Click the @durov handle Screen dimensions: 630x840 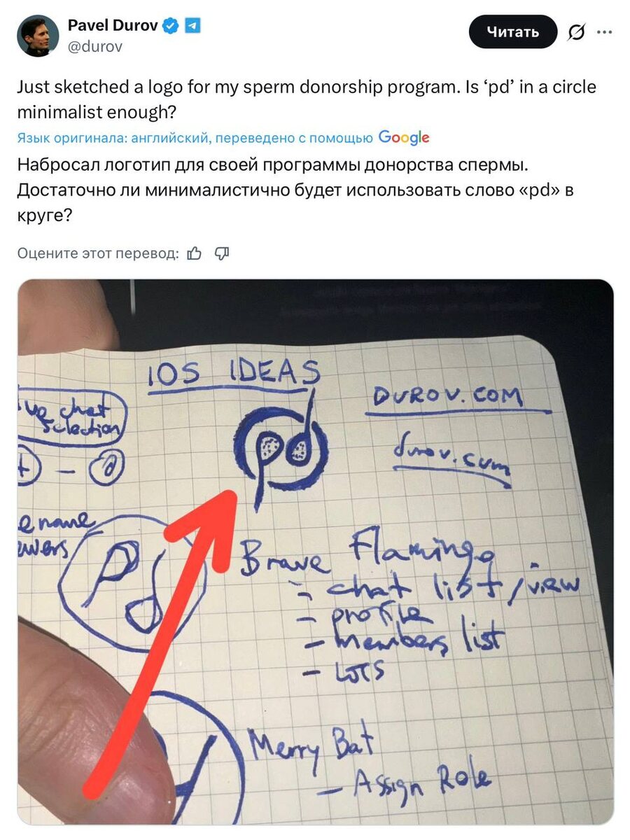(x=94, y=47)
